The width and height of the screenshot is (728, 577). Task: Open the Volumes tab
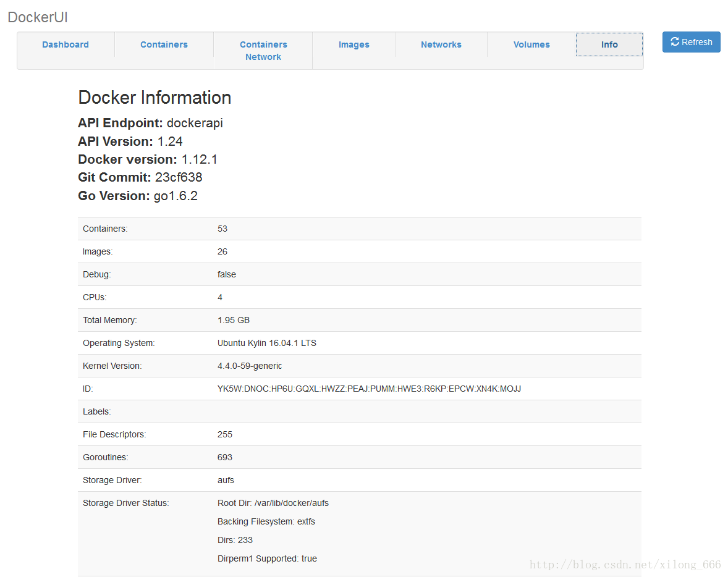tap(531, 44)
